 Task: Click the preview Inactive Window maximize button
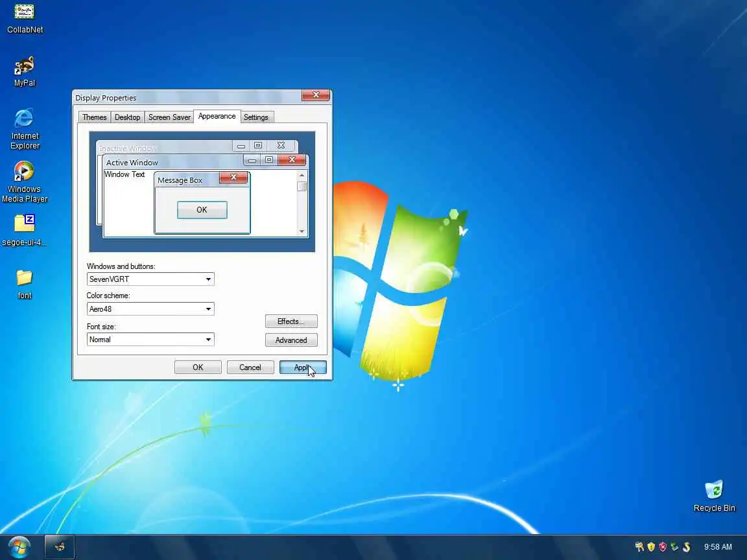[x=257, y=145]
